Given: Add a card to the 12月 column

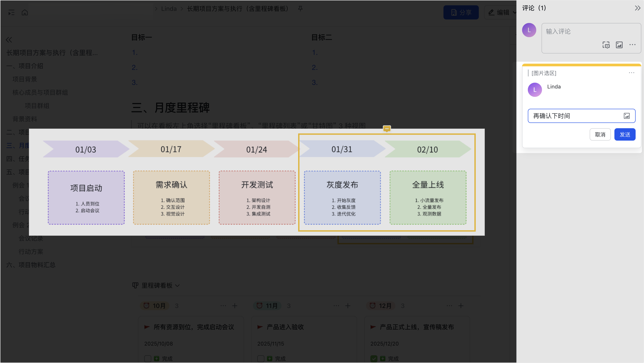Looking at the screenshot, I should [x=461, y=306].
